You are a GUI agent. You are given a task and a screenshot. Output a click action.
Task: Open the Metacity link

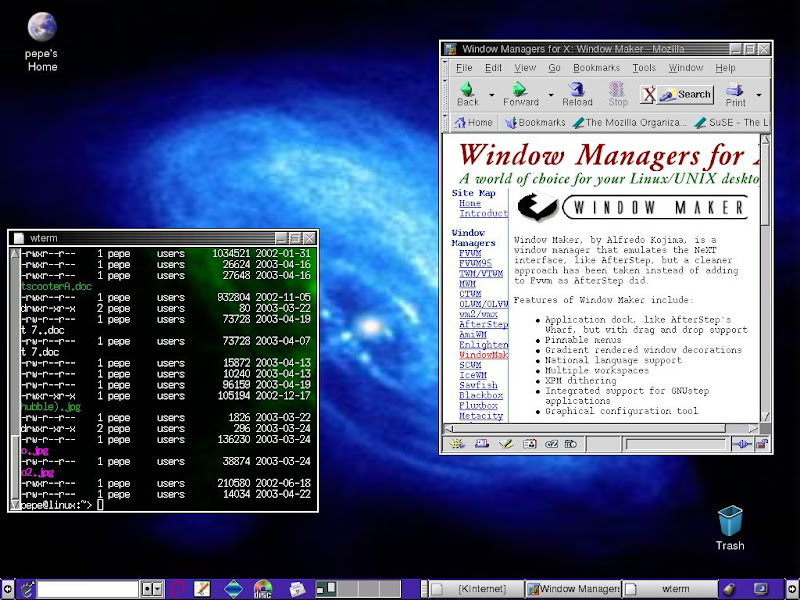(x=481, y=416)
